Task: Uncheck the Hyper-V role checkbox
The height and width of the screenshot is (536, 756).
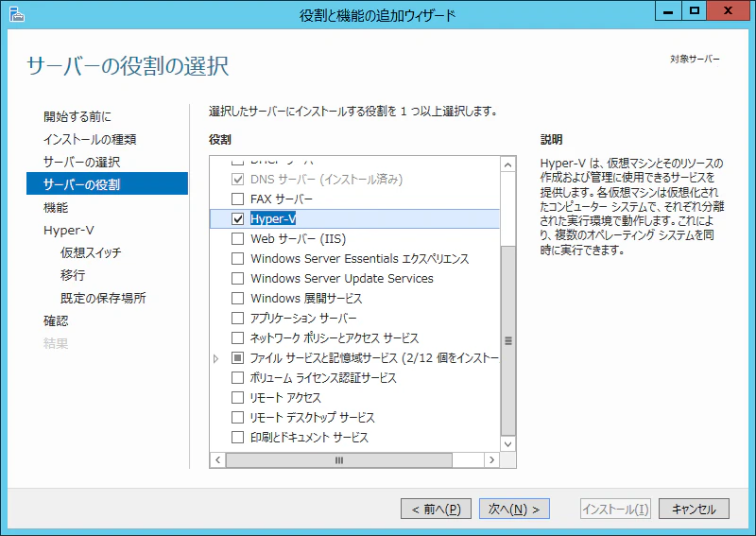Action: click(238, 219)
